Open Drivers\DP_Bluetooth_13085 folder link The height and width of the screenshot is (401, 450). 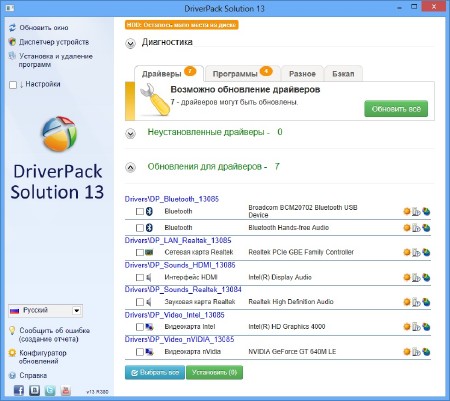[172, 199]
